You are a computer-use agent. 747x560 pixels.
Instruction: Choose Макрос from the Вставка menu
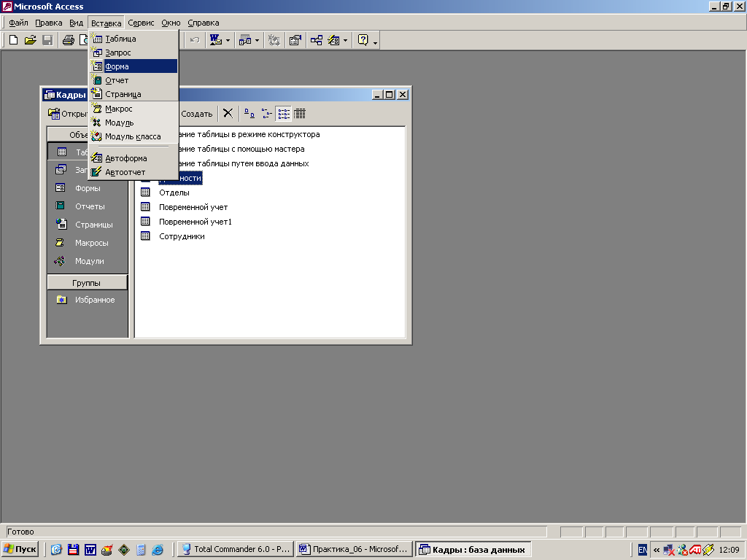click(x=133, y=109)
